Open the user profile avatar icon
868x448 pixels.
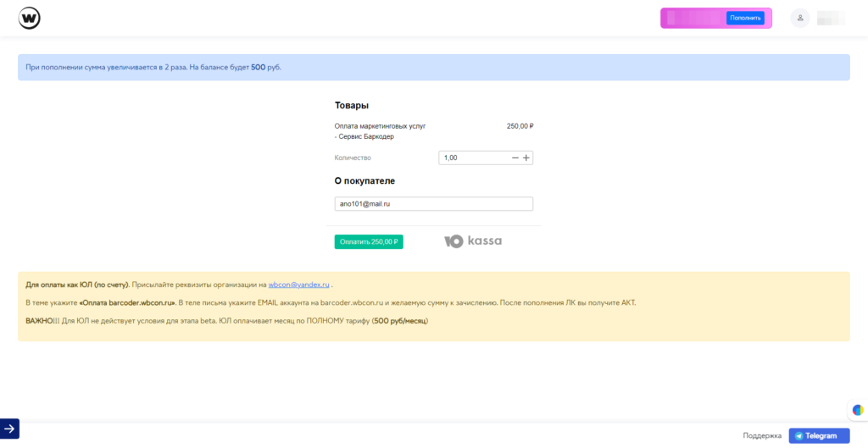[x=800, y=18]
